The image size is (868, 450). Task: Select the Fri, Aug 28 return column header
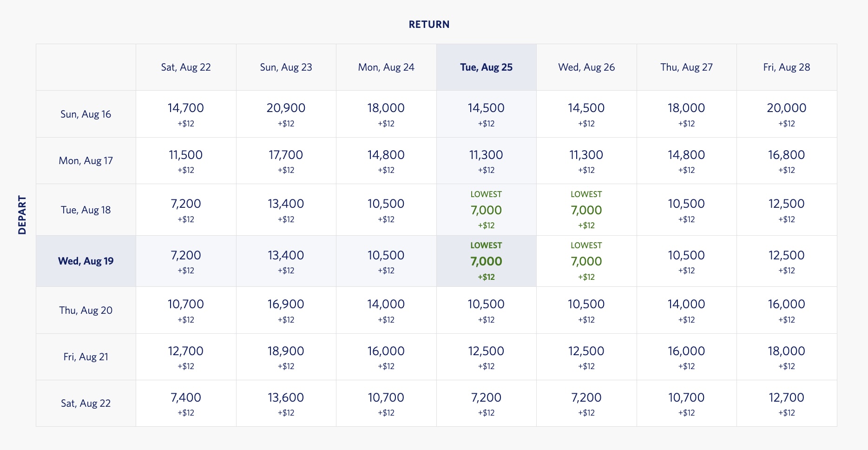pos(787,67)
